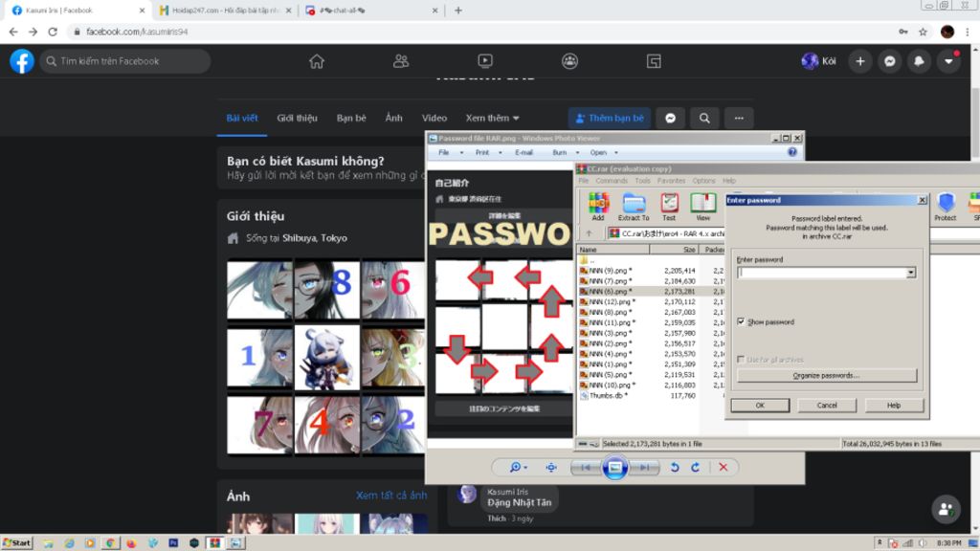The image size is (980, 551).
Task: Open WinRAR Options menu
Action: (x=703, y=181)
